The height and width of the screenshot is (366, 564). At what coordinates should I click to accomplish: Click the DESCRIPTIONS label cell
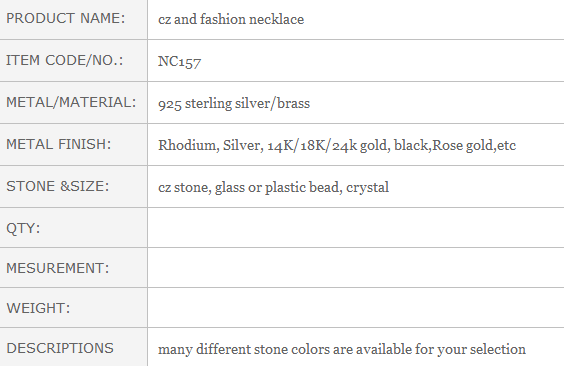73,347
